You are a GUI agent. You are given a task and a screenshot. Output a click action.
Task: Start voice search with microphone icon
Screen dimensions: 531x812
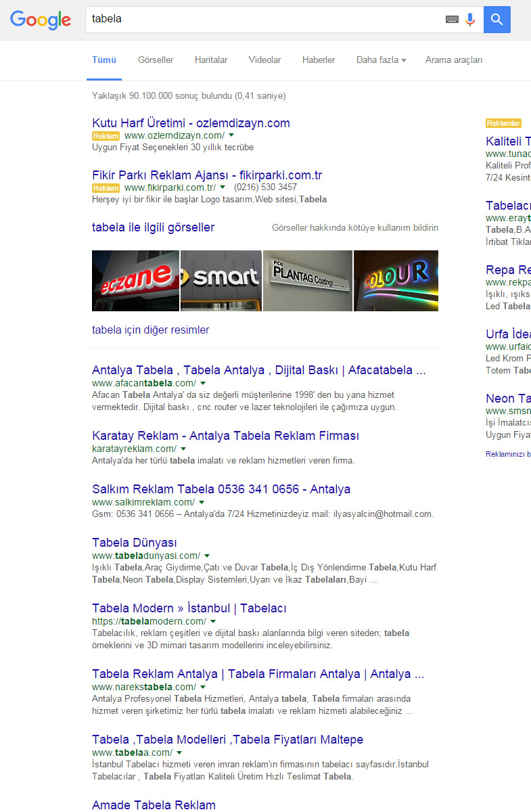click(x=470, y=20)
